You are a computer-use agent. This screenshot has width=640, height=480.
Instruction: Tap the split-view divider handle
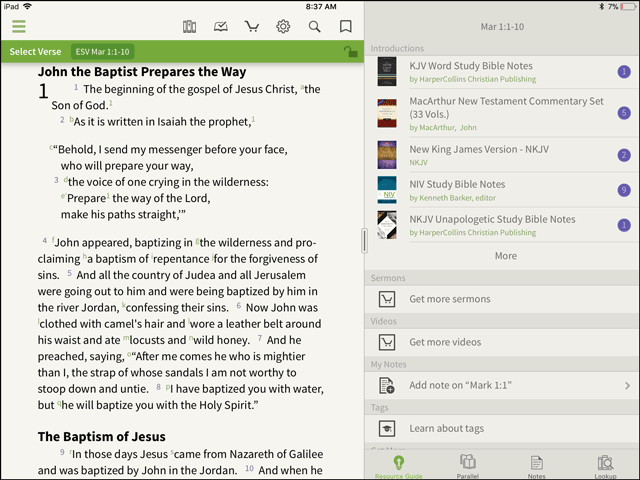coord(364,240)
